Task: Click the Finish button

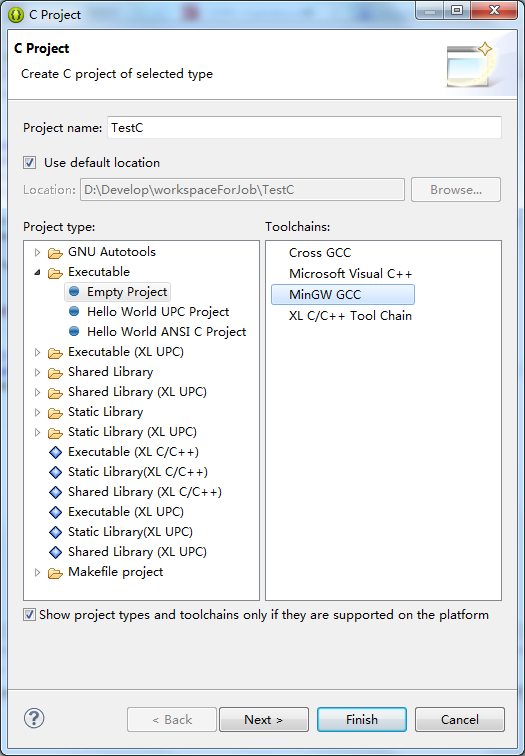Action: click(x=362, y=719)
